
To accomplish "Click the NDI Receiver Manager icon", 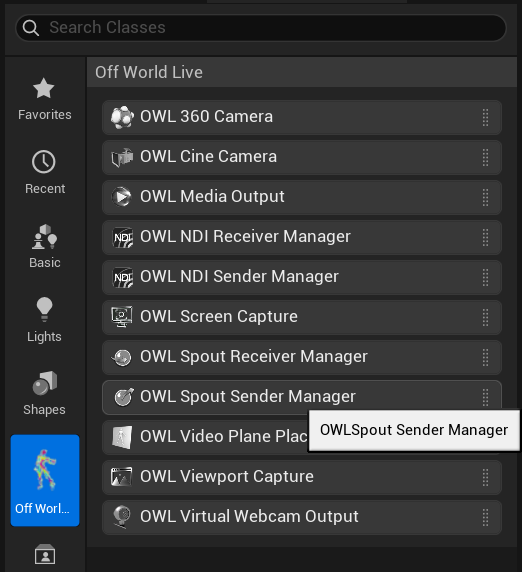I will coord(122,237).
